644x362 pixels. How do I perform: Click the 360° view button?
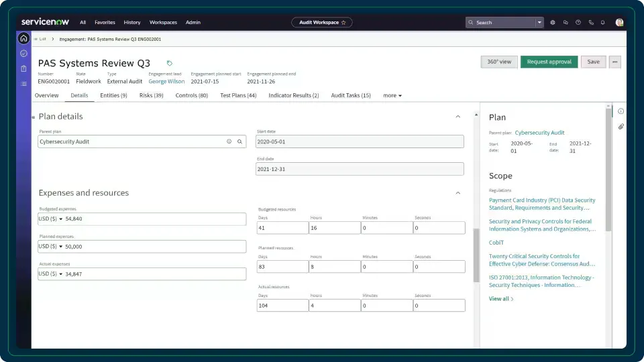(499, 62)
